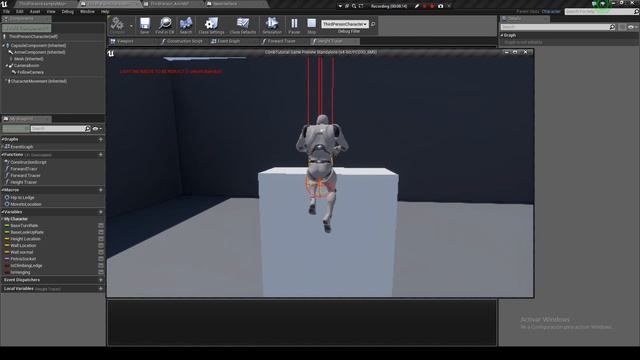The height and width of the screenshot is (360, 640).
Task: Collapse the Functions section
Action: pyautogui.click(x=2, y=155)
